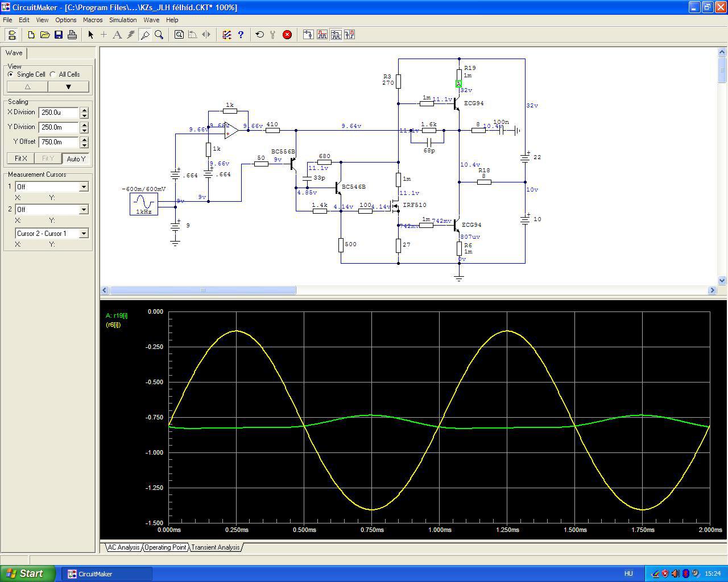
Task: Open help with the question mark icon
Action: pos(241,35)
